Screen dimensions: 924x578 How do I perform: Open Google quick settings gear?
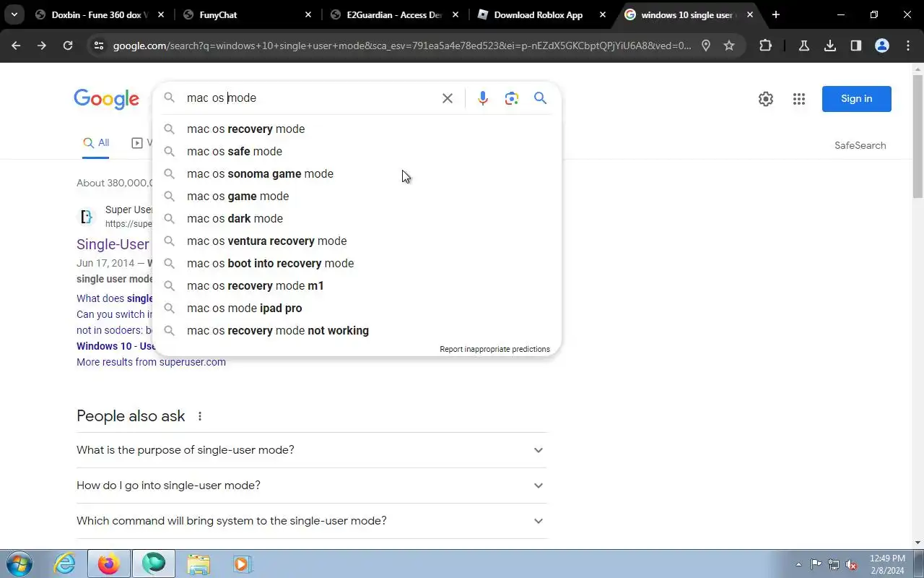coord(766,99)
